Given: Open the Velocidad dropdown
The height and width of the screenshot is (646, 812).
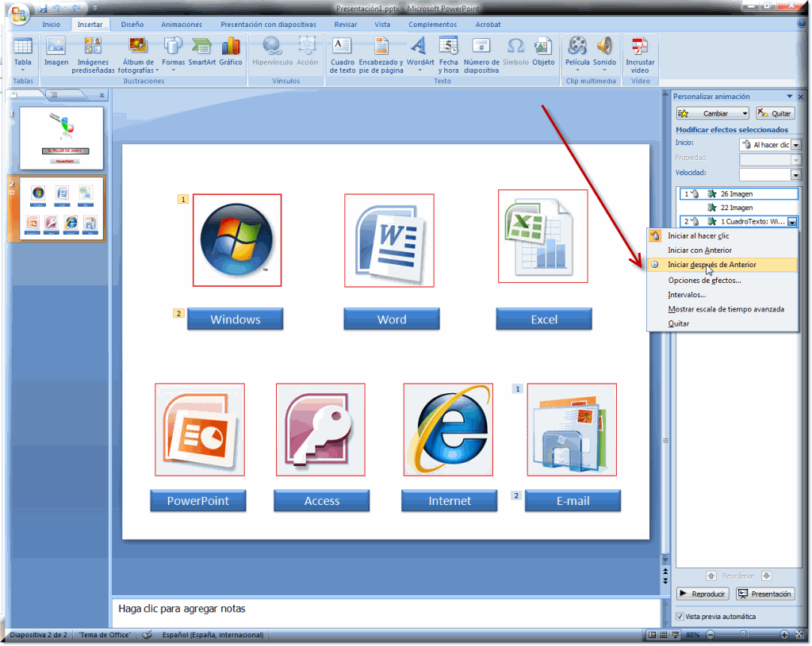Looking at the screenshot, I should (x=795, y=174).
